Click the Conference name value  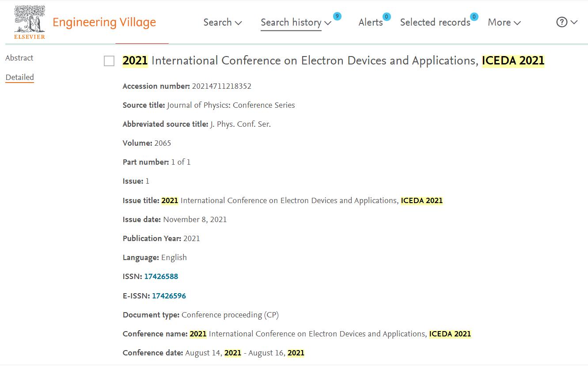330,334
